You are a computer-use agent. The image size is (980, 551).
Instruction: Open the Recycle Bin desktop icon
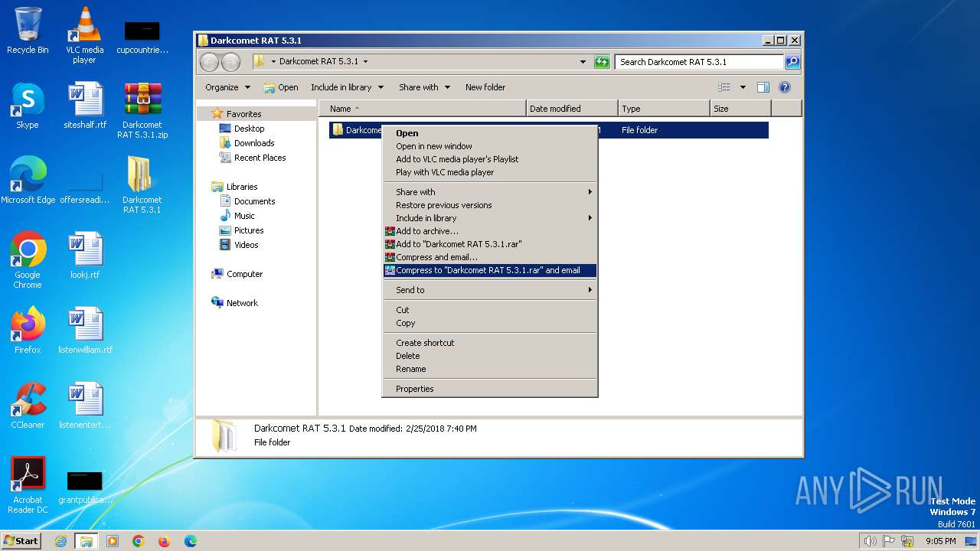point(28,31)
